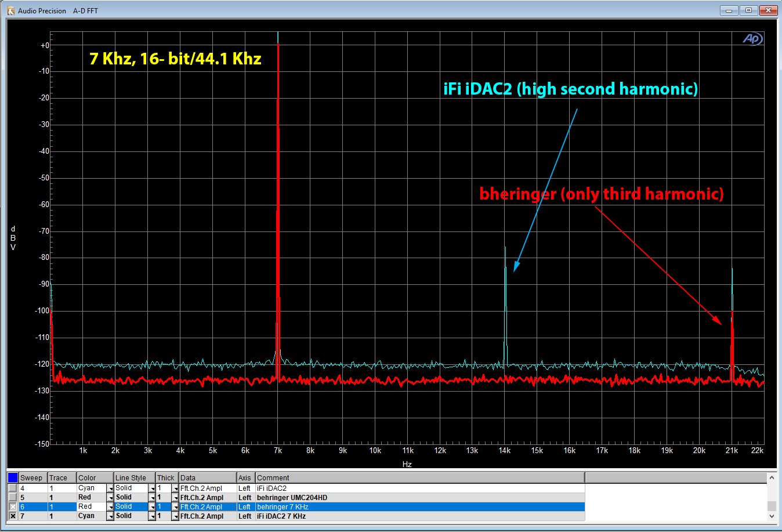The width and height of the screenshot is (782, 532).
Task: Click the Trace column header
Action: click(62, 477)
